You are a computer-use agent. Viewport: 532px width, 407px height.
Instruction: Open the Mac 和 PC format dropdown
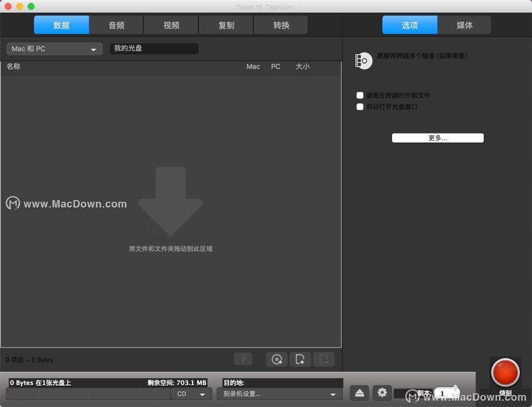pos(54,49)
